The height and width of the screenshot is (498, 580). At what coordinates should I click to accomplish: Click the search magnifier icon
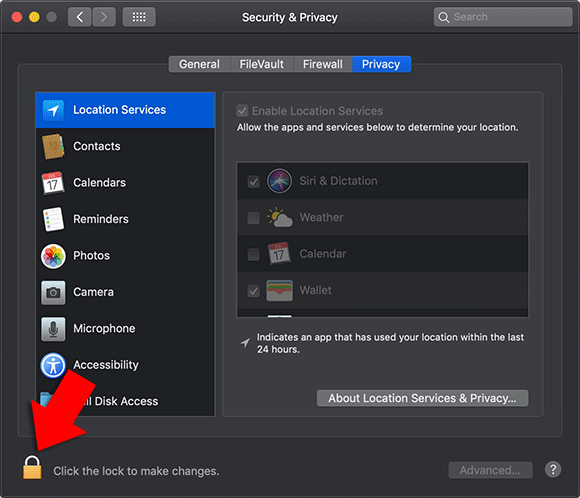click(x=444, y=17)
